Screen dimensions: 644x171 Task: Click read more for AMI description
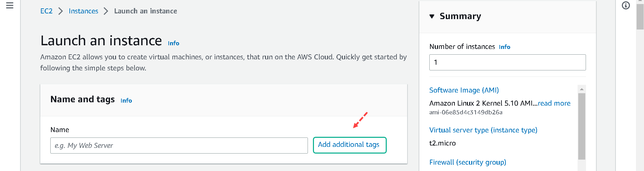[x=554, y=103]
